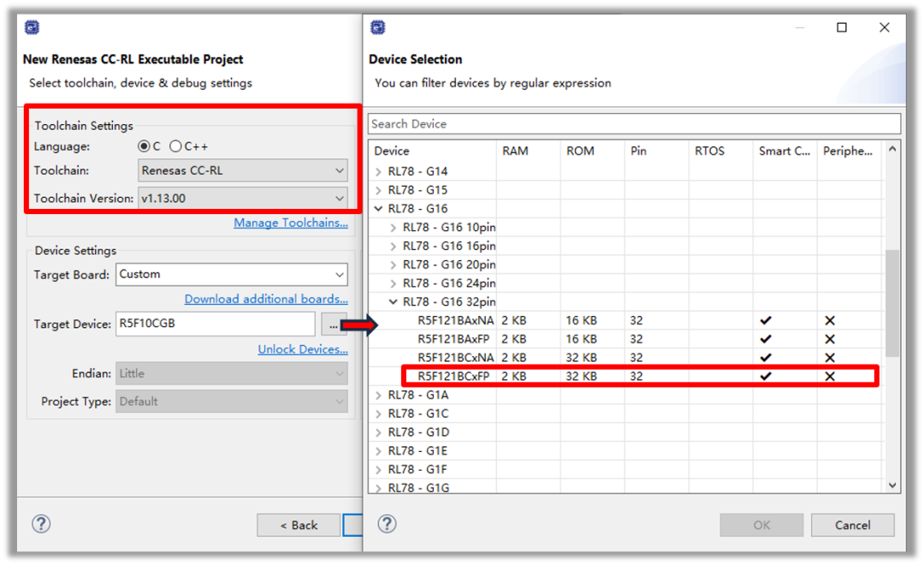Image resolution: width=924 pixels, height=565 pixels.
Task: Click the Search Device input field
Action: click(x=633, y=124)
